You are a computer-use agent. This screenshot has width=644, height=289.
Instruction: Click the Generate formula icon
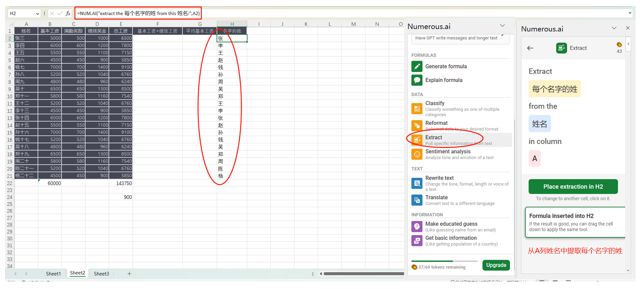point(417,67)
